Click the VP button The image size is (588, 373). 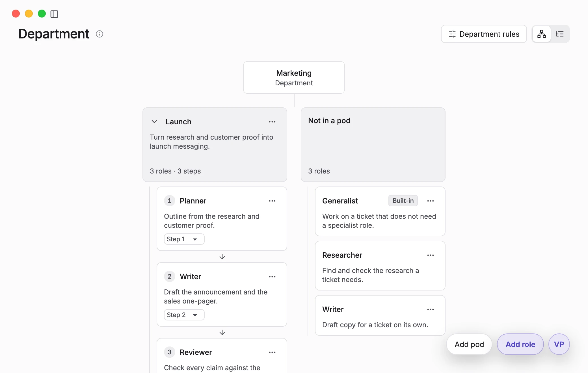pos(559,344)
